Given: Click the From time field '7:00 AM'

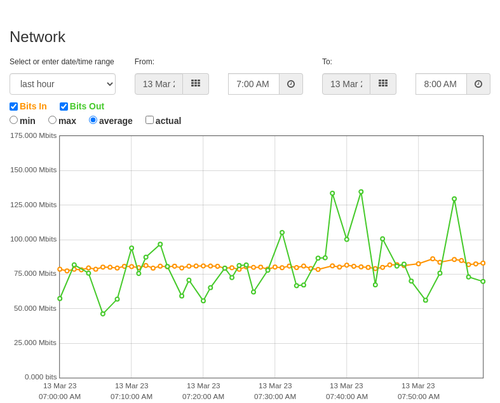Looking at the screenshot, I should [254, 84].
